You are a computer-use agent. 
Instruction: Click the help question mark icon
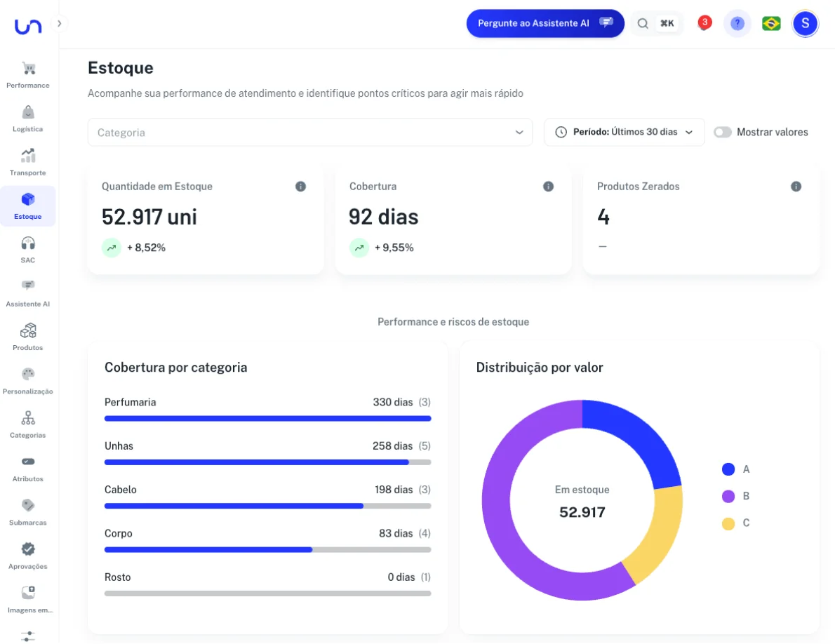click(x=737, y=23)
